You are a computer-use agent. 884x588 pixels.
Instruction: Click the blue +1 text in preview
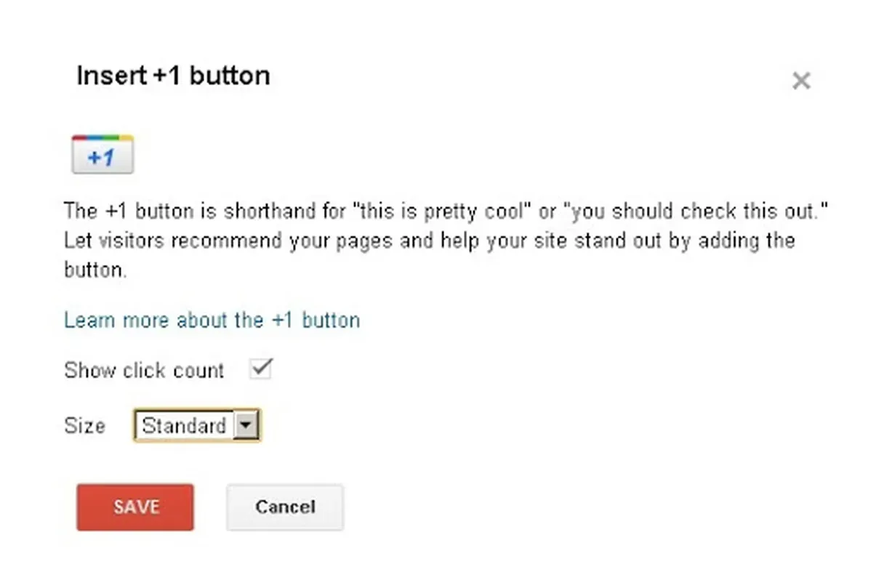(101, 158)
